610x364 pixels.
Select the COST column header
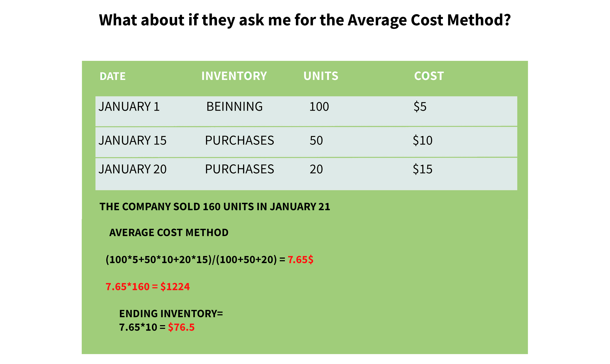(x=429, y=76)
